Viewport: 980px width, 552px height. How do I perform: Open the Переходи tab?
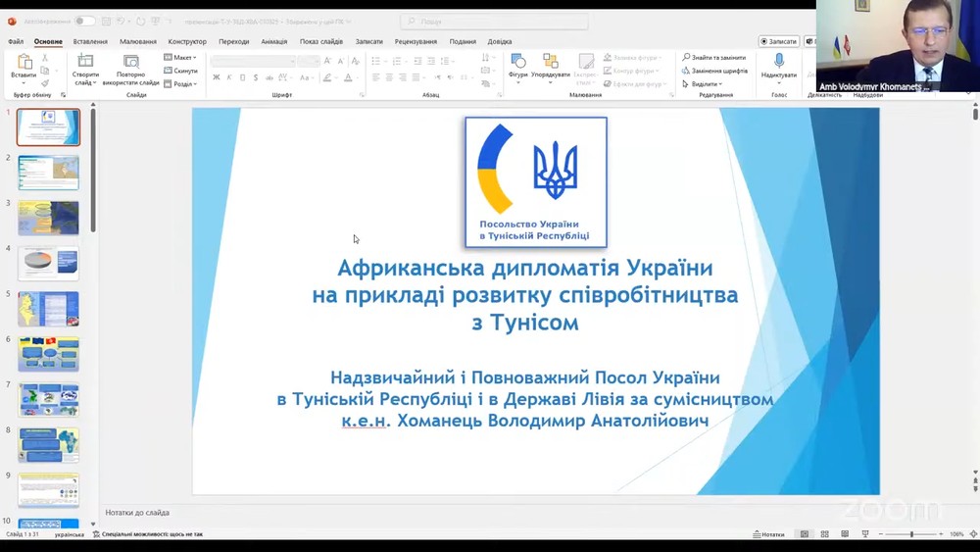(x=234, y=41)
